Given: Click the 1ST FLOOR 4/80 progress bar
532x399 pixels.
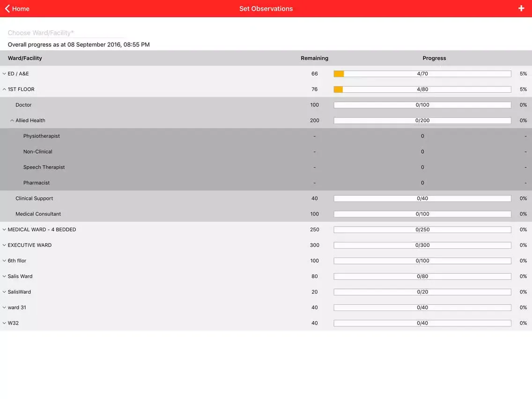Looking at the screenshot, I should (x=422, y=89).
